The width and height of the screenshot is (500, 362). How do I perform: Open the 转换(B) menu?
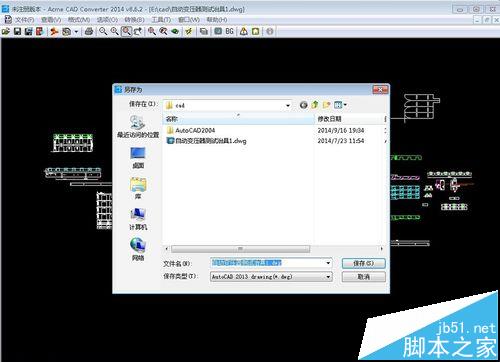click(x=134, y=20)
